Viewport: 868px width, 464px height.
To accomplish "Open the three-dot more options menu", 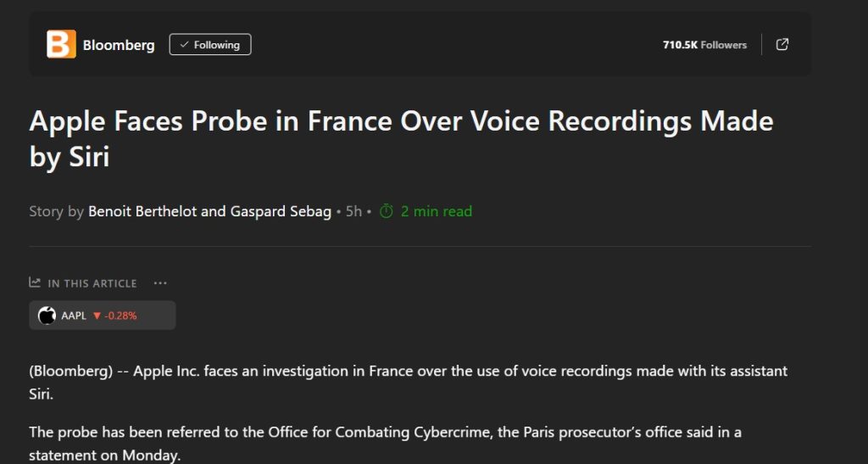I will coord(160,283).
